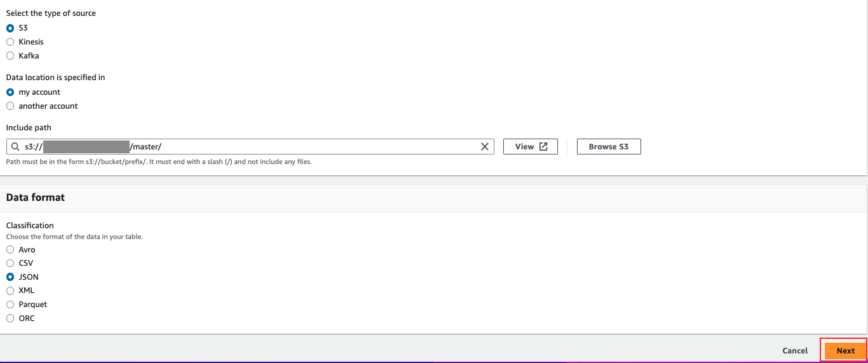Select JSON classification
The width and height of the screenshot is (868, 363).
(10, 277)
